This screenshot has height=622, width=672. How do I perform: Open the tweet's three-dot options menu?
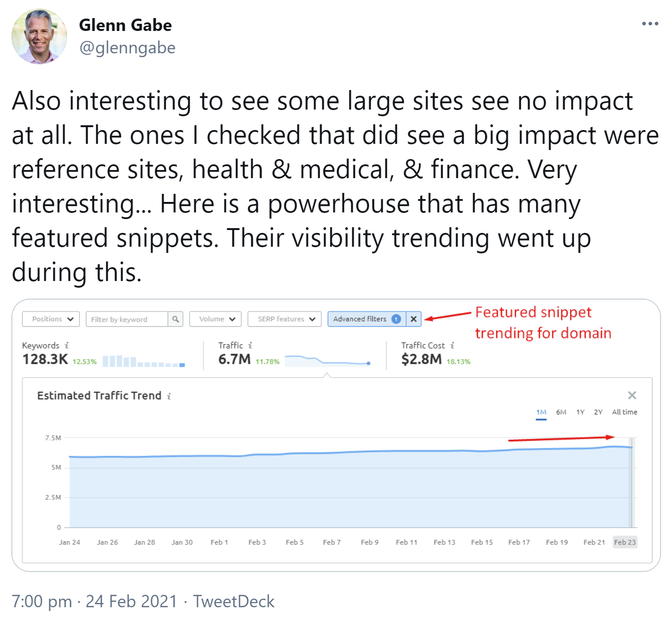click(651, 23)
